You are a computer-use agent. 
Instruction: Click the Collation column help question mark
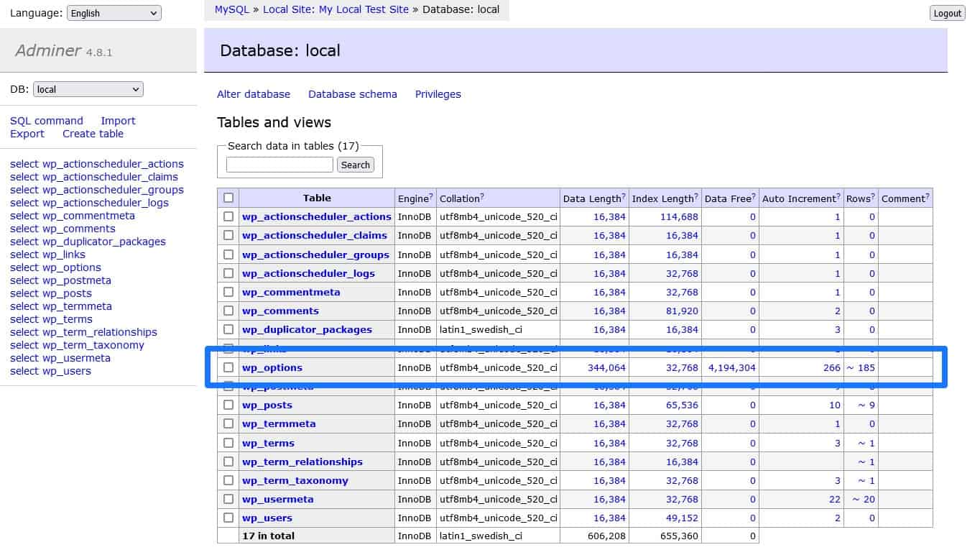point(482,196)
